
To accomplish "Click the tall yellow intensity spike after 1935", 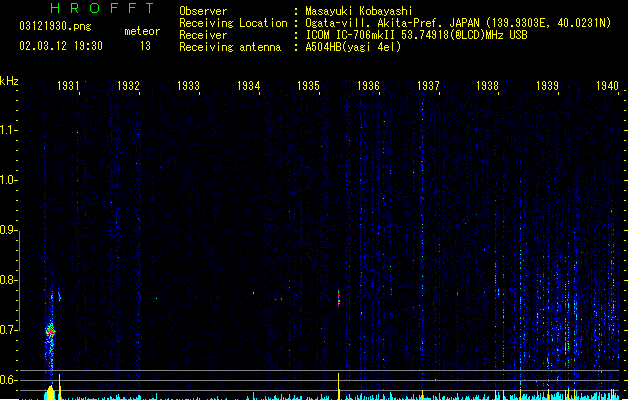I will click(x=339, y=386).
